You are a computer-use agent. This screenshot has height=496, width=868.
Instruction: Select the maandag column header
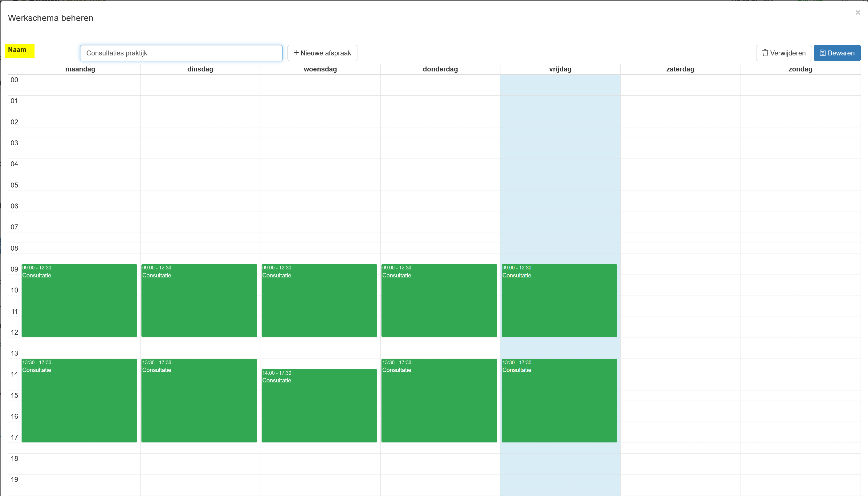pos(80,69)
